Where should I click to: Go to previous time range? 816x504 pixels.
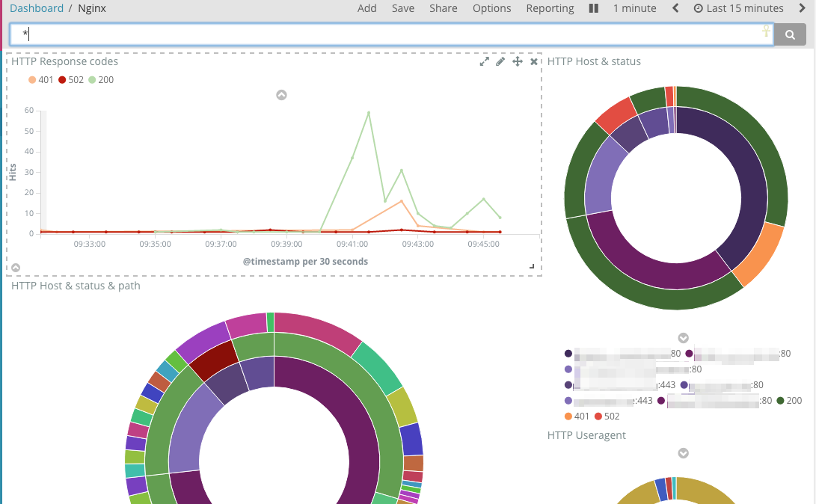(x=675, y=8)
